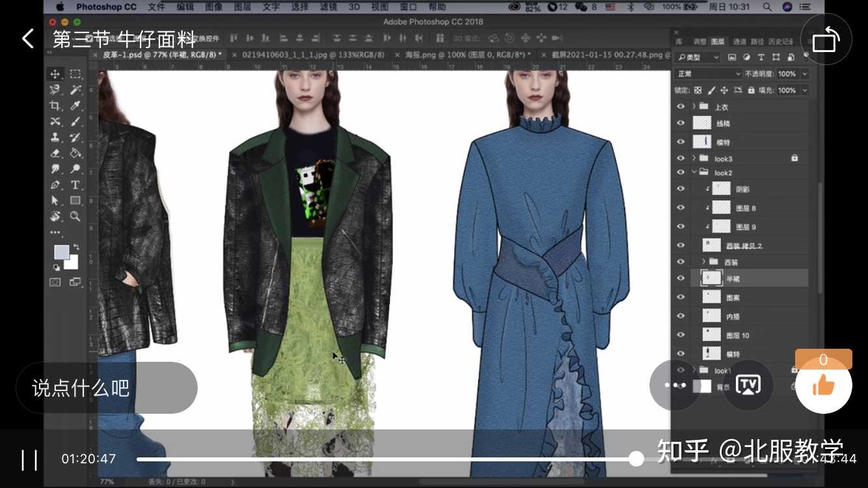This screenshot has height=488, width=868.
Task: Toggle lock image pixels brush icon
Action: [x=711, y=90]
